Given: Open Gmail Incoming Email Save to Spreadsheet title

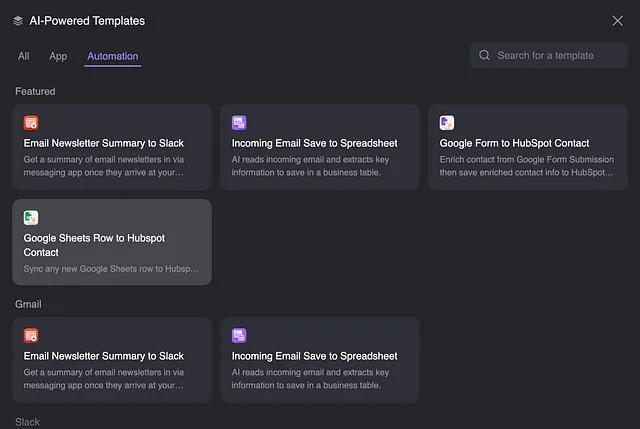Looking at the screenshot, I should [314, 356].
